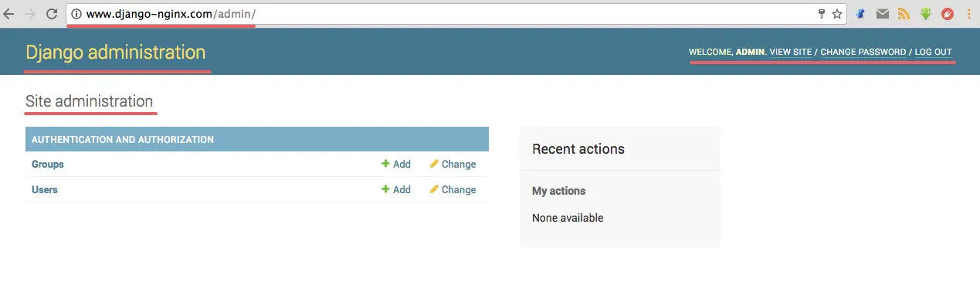This screenshot has height=299, width=980.
Task: View site info via the circled i icon
Action: pyautogui.click(x=76, y=14)
